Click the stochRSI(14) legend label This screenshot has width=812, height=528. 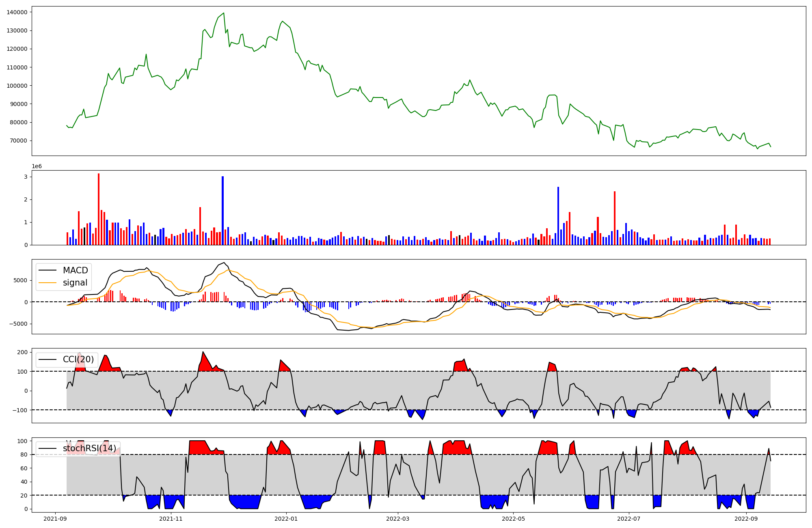[x=89, y=448]
